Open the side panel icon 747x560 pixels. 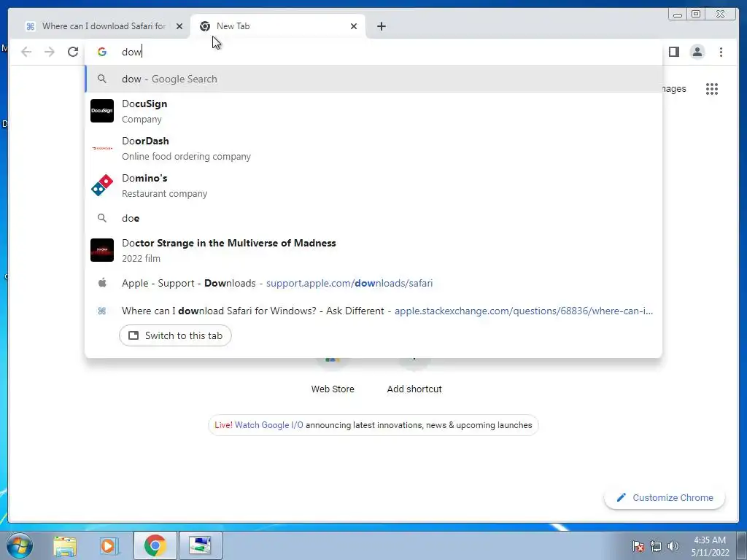coord(673,52)
